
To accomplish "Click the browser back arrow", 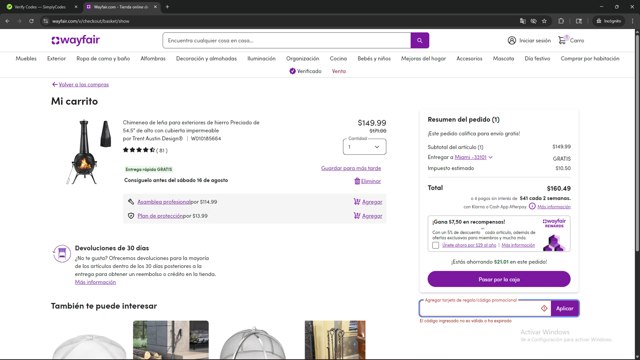I will point(8,21).
